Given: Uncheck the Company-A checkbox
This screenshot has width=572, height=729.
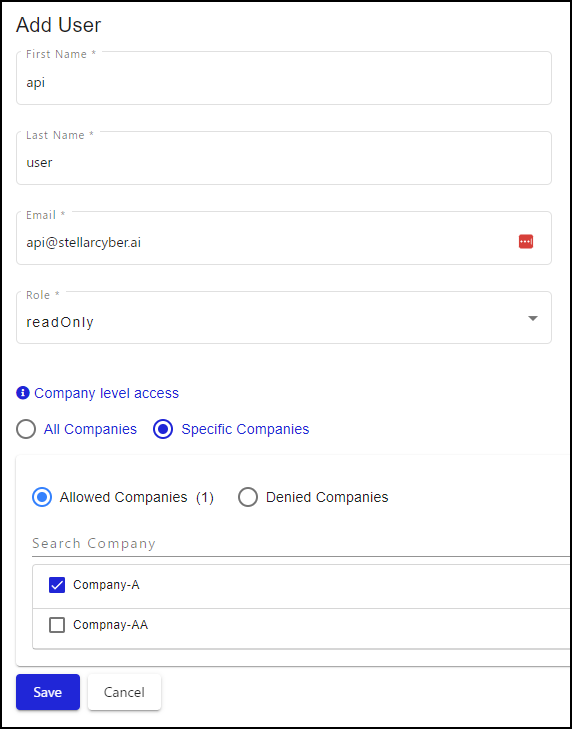Looking at the screenshot, I should click(x=57, y=585).
